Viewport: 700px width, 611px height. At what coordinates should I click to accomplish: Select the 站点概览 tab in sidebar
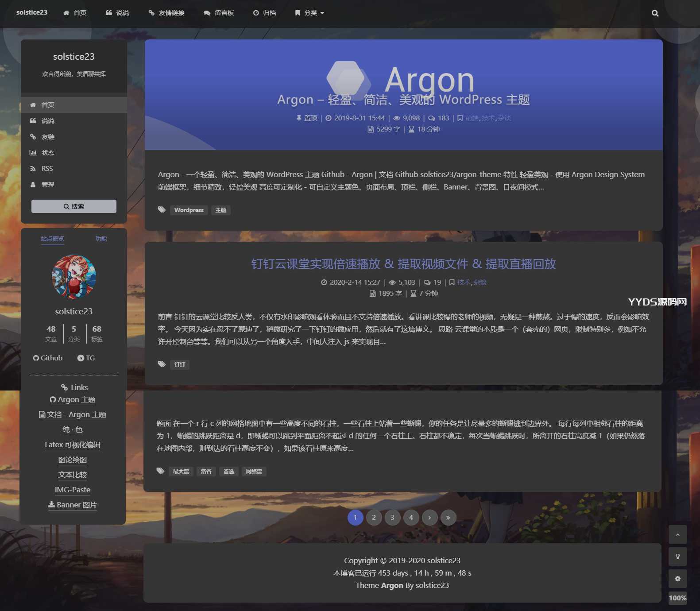[52, 239]
